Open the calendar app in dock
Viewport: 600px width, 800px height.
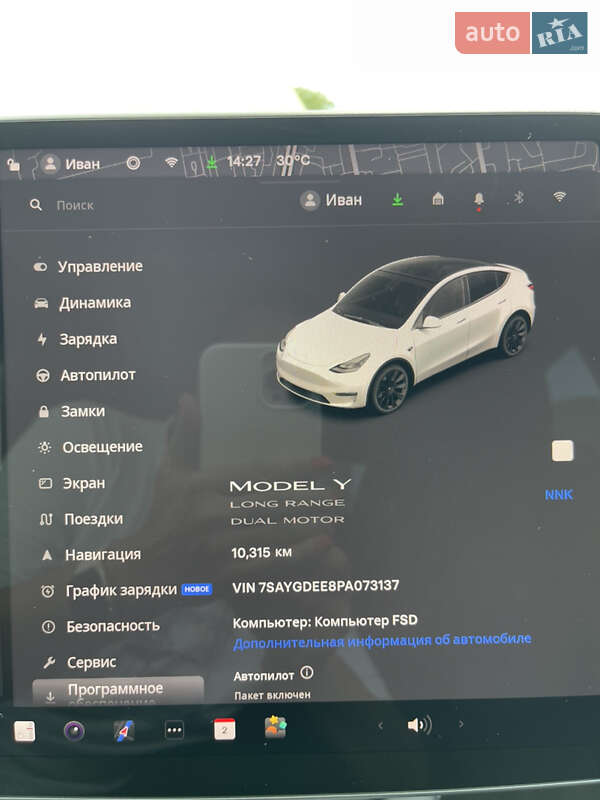[x=224, y=729]
